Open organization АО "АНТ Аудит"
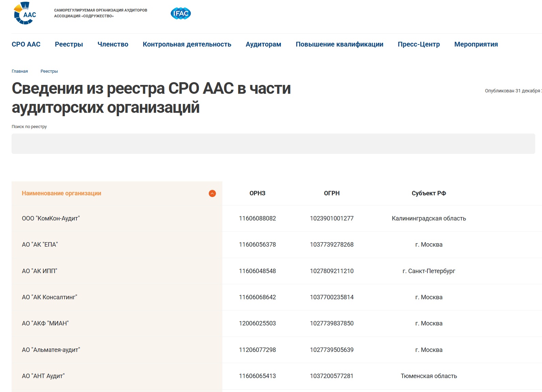This screenshot has height=392, width=542. [x=43, y=376]
